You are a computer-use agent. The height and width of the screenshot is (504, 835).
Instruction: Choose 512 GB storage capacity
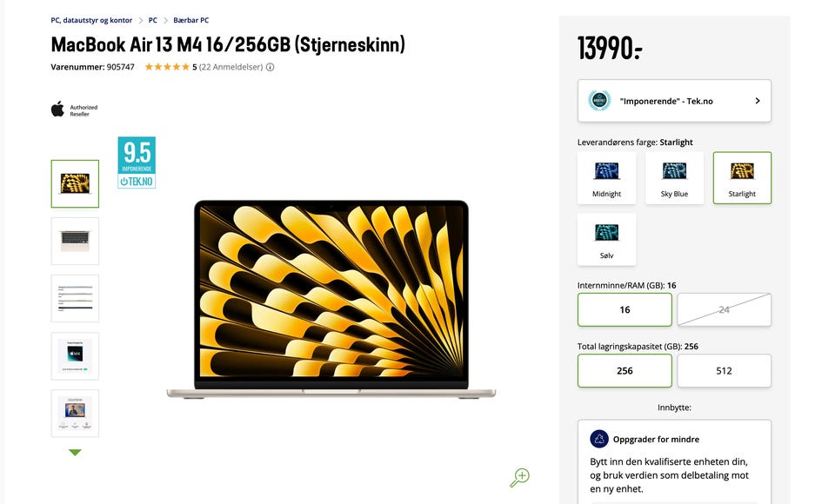[x=725, y=370]
